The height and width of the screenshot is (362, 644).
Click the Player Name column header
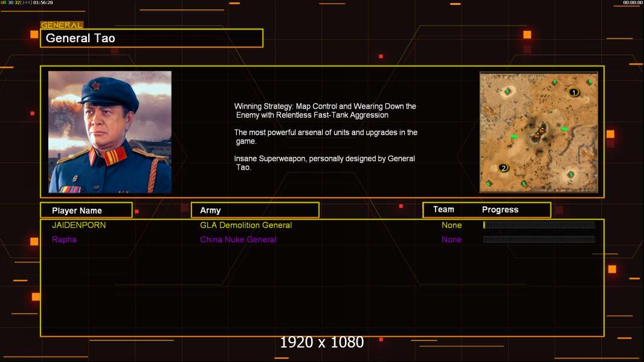pyautogui.click(x=86, y=211)
